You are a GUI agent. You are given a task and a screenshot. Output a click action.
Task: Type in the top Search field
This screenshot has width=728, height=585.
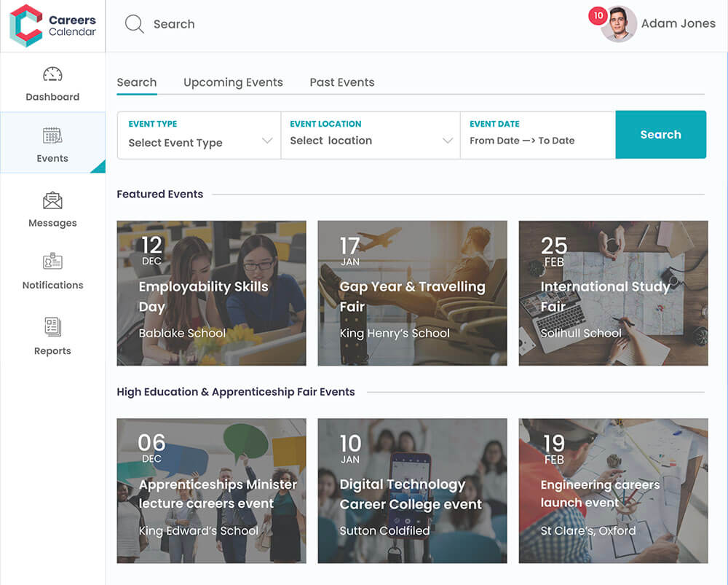(x=174, y=24)
